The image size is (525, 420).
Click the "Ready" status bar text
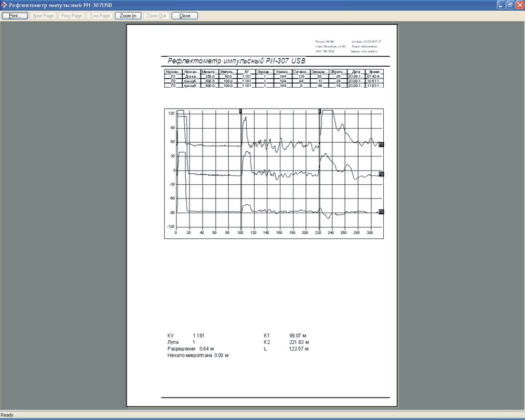(7, 415)
